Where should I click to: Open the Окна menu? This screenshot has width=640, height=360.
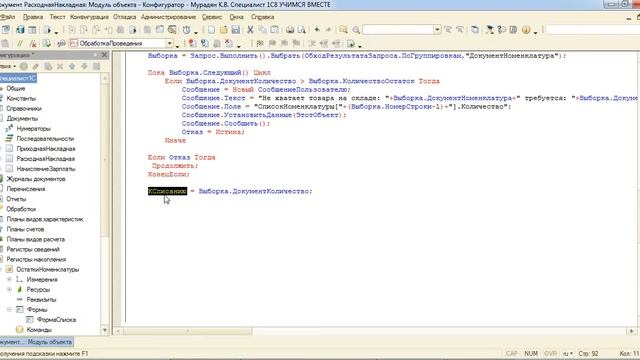point(236,17)
